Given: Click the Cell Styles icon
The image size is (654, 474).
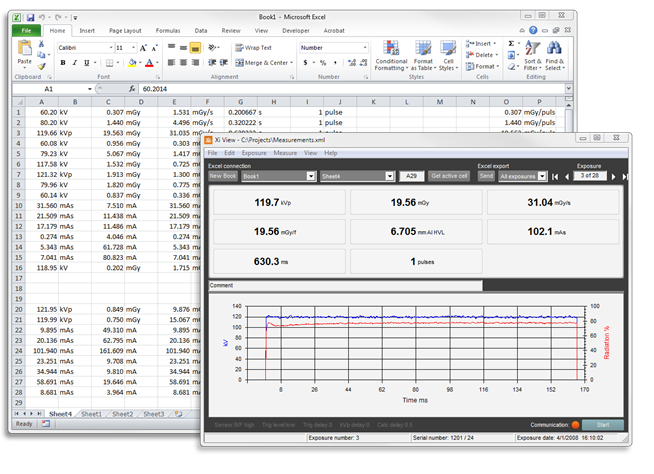Looking at the screenshot, I should click(448, 48).
